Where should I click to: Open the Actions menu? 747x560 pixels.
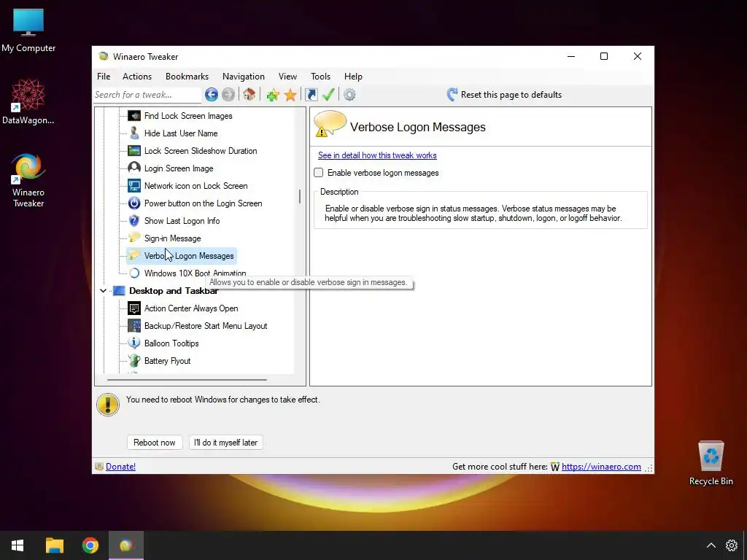tap(136, 76)
